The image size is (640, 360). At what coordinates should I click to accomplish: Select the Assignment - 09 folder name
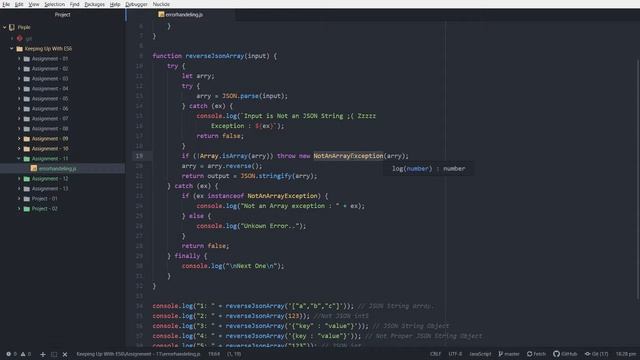pos(50,139)
